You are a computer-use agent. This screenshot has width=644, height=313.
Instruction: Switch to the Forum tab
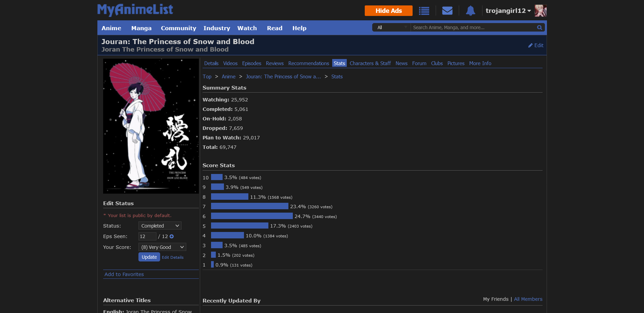(x=419, y=63)
